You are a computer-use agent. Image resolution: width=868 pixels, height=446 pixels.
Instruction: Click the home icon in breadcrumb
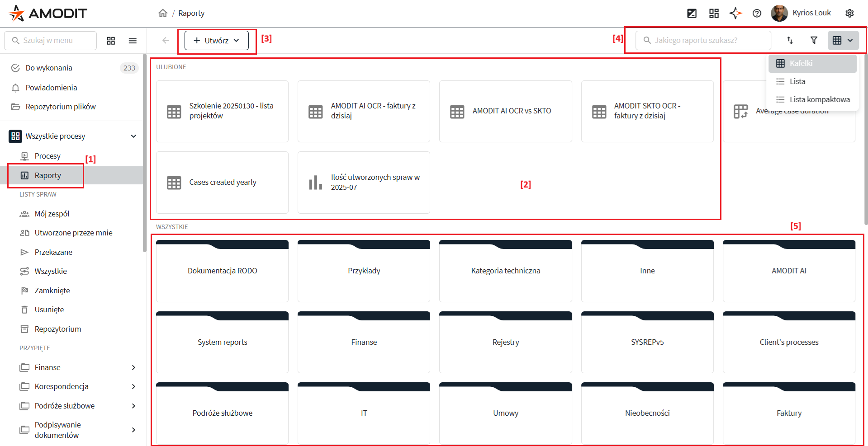163,13
